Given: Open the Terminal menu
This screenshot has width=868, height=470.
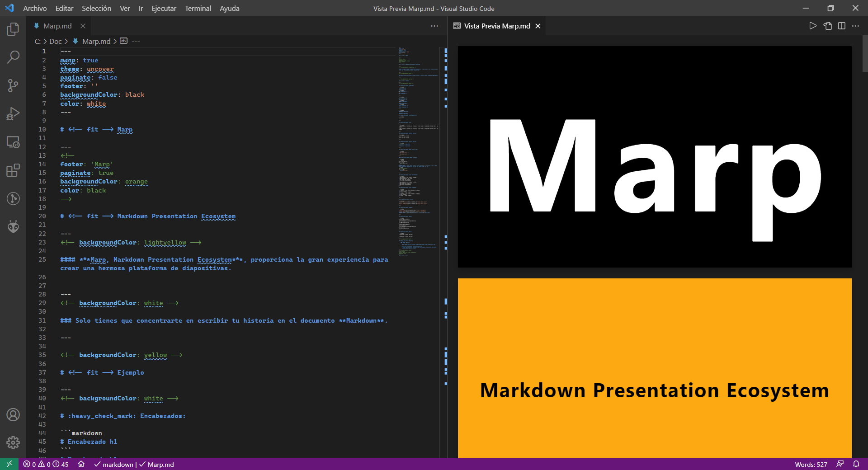Looking at the screenshot, I should tap(198, 8).
